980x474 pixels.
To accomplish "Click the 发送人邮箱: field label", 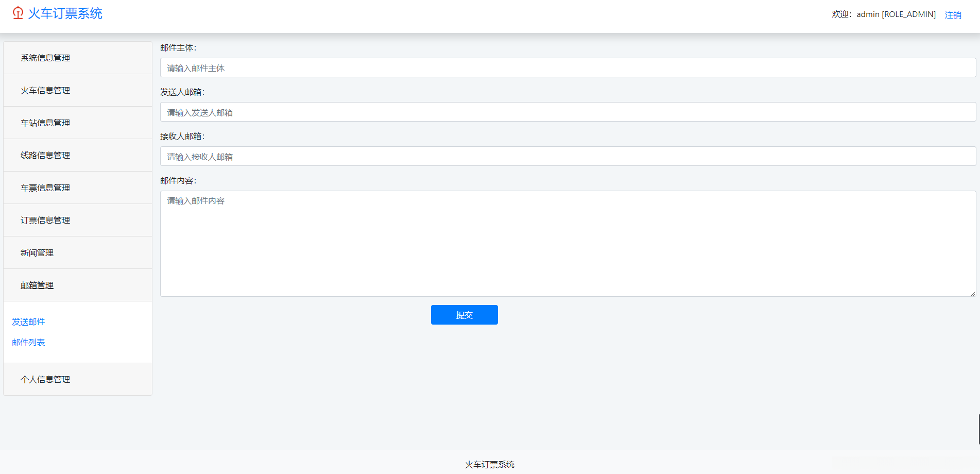I will click(x=182, y=92).
